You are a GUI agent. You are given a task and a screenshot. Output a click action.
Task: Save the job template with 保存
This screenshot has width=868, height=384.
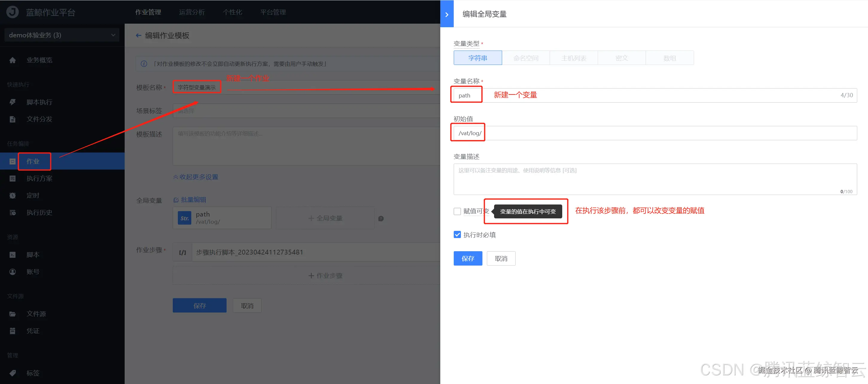point(199,305)
